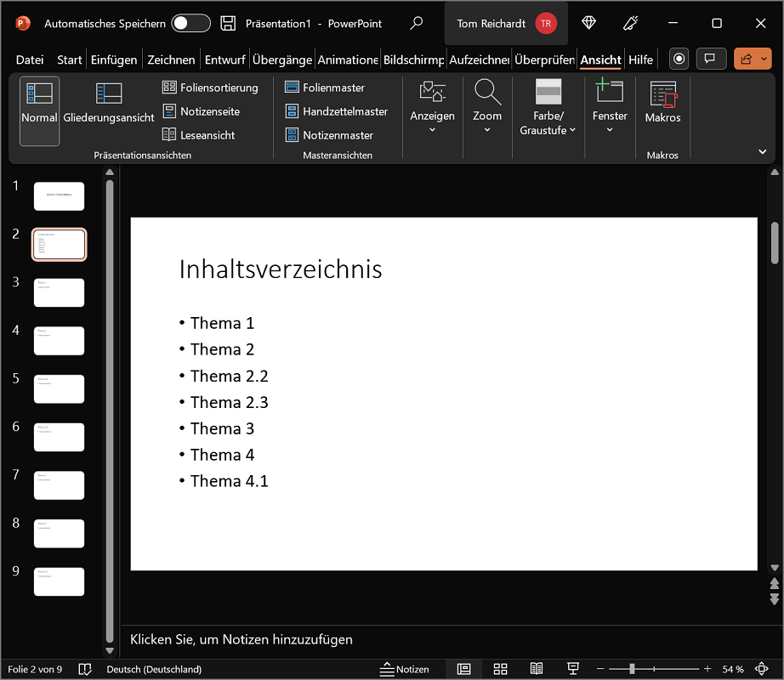Collapse the ribbon with chevron
784x680 pixels.
click(762, 152)
